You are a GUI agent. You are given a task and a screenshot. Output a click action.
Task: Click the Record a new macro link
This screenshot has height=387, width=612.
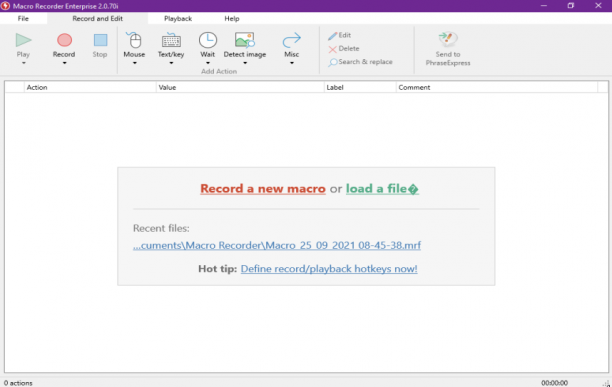pos(263,188)
